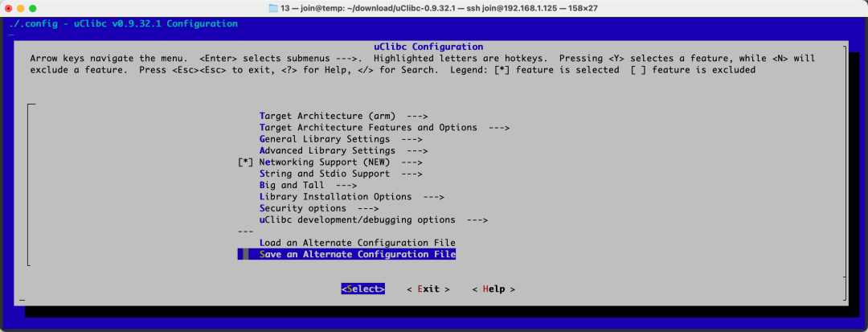Maximize the terminal with green button

click(33, 8)
